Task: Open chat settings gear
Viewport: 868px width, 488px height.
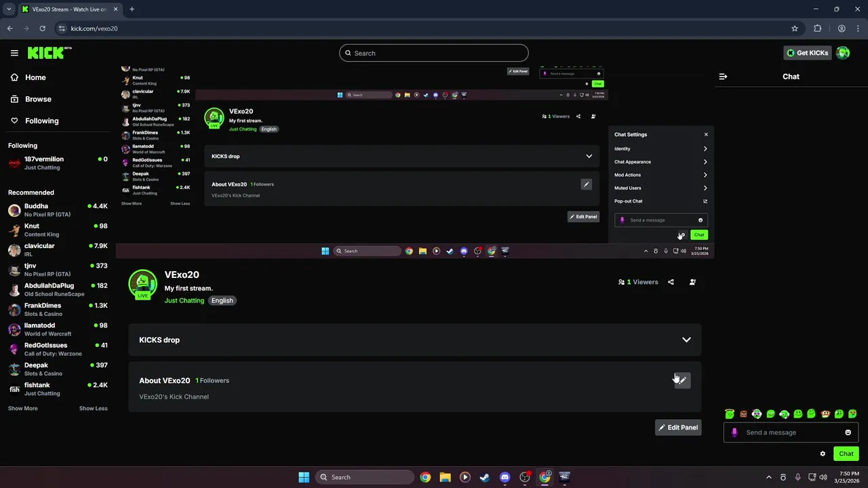Action: click(823, 453)
